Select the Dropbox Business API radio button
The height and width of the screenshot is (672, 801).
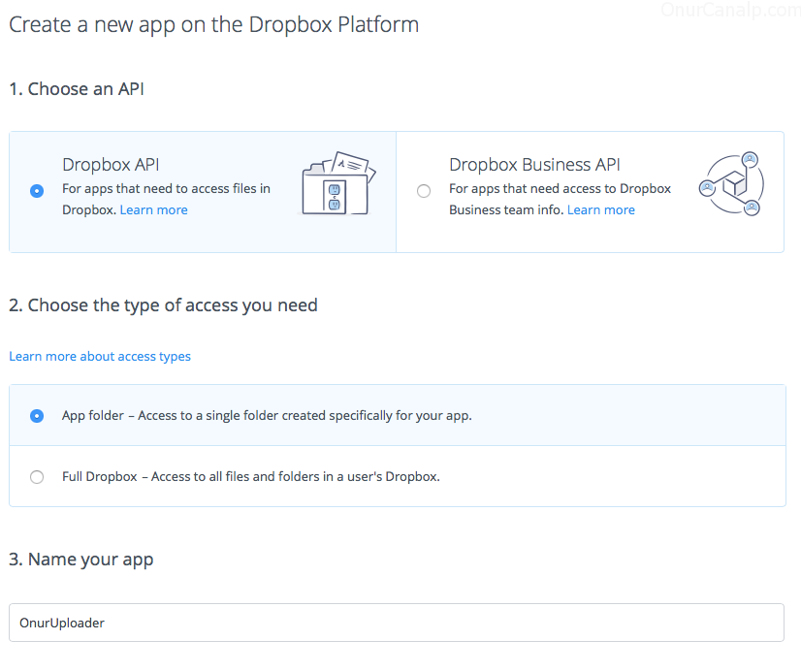tap(424, 190)
